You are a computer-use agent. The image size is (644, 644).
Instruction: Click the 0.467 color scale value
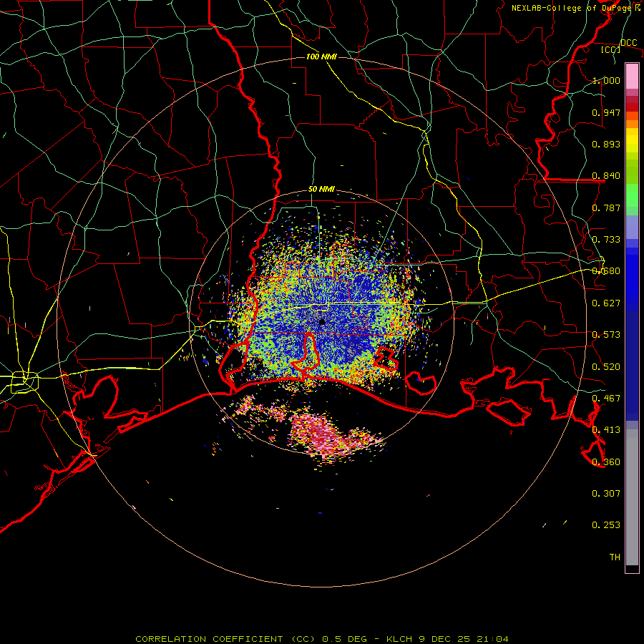(x=606, y=399)
